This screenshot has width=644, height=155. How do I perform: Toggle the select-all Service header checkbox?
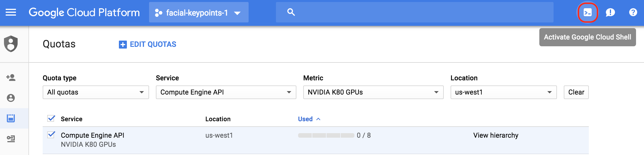[x=51, y=118]
